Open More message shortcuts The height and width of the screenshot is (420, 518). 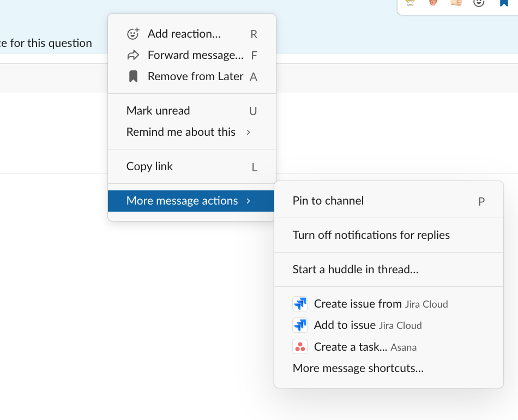click(x=358, y=368)
